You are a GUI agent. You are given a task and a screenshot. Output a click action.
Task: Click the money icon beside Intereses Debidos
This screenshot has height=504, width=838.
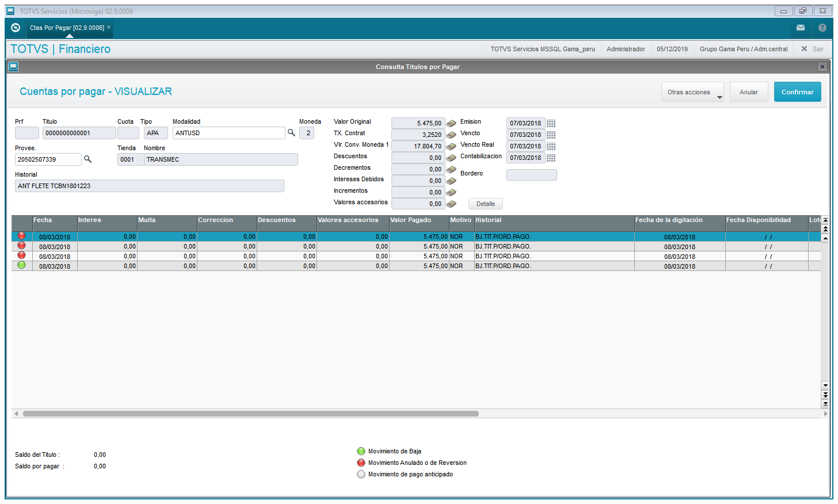coord(451,181)
